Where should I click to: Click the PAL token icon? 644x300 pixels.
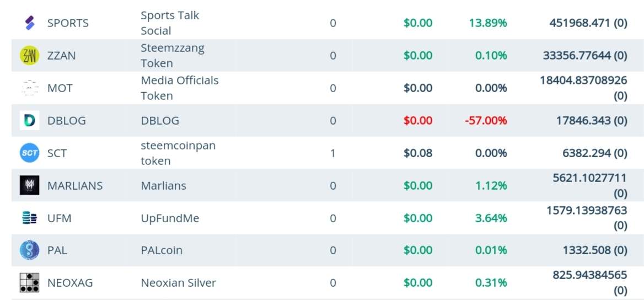click(30, 250)
